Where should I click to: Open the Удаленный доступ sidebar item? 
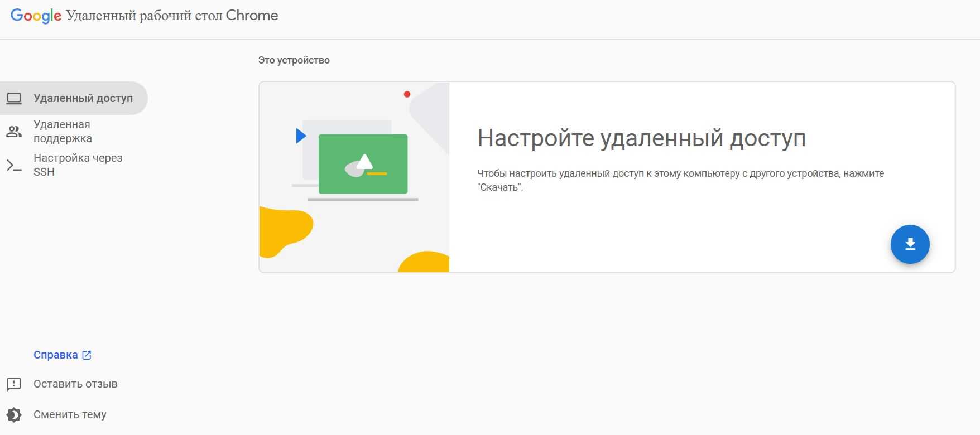click(x=74, y=98)
